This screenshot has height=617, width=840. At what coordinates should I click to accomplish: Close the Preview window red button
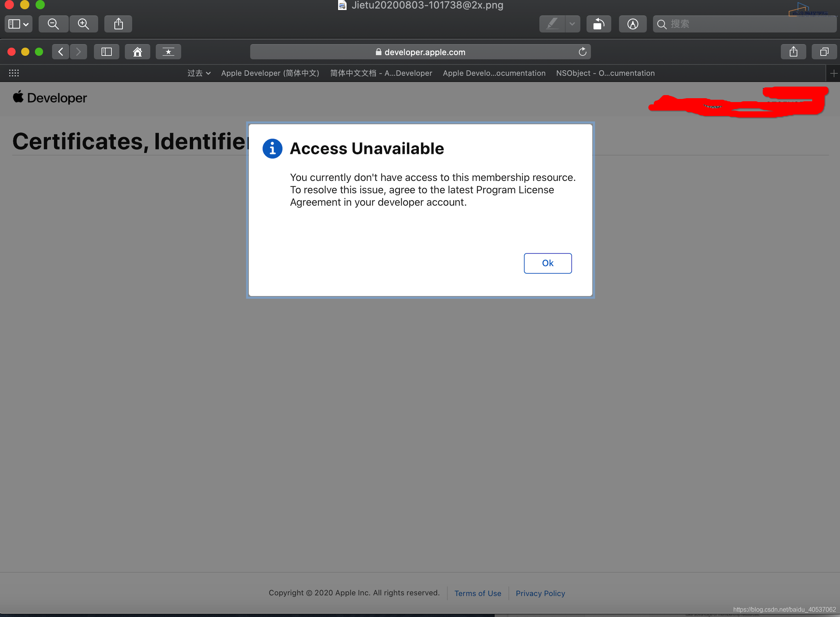[9, 5]
